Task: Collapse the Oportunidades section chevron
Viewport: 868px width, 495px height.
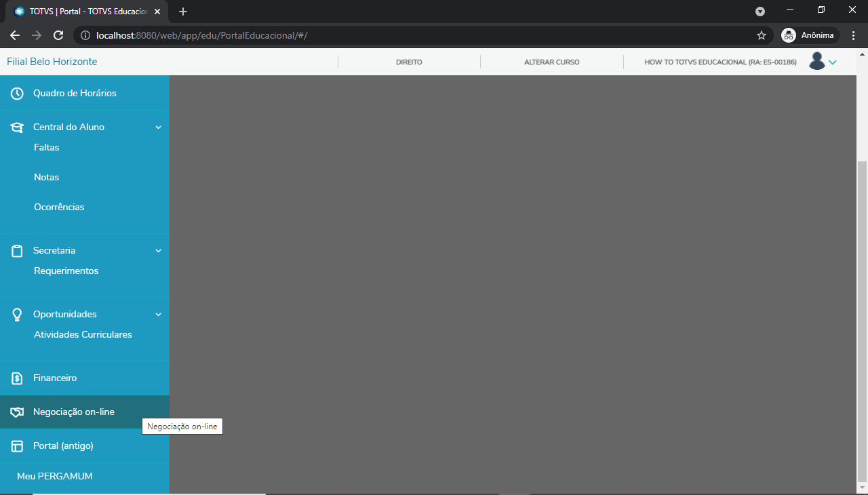Action: click(159, 315)
